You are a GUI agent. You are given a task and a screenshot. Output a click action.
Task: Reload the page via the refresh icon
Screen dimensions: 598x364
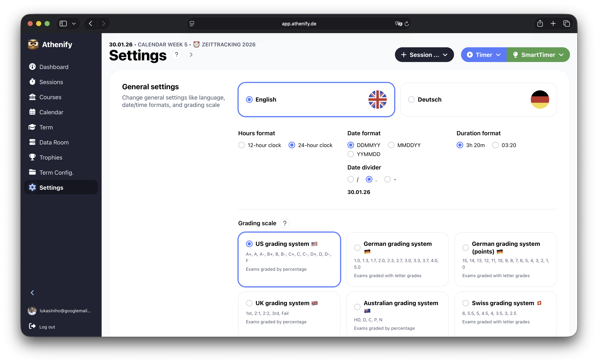click(407, 24)
